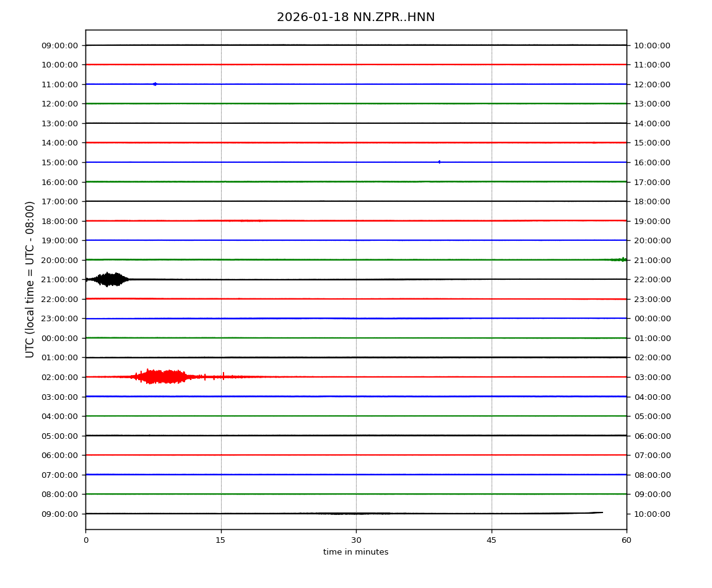Click the '30' tick label on the x-axis

point(356,540)
